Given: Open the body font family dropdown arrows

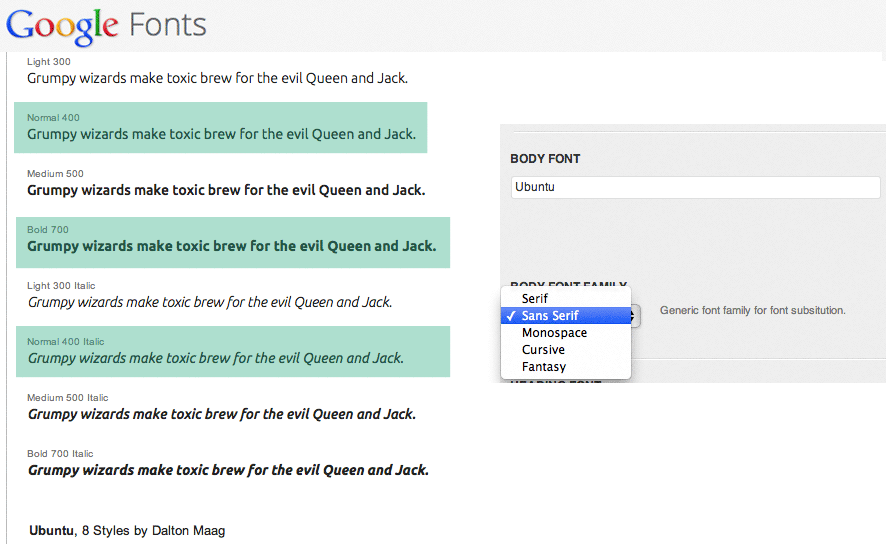Looking at the screenshot, I should tap(635, 316).
